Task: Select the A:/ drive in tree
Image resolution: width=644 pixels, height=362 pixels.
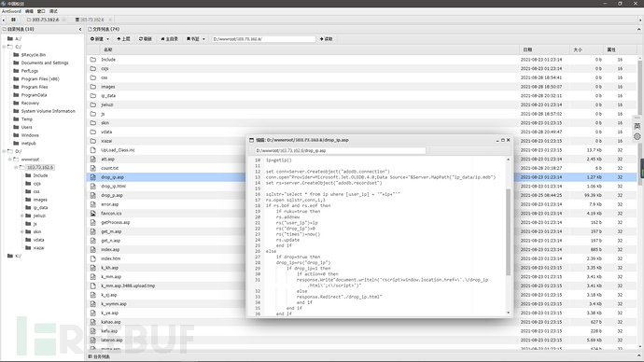Action: [18, 38]
